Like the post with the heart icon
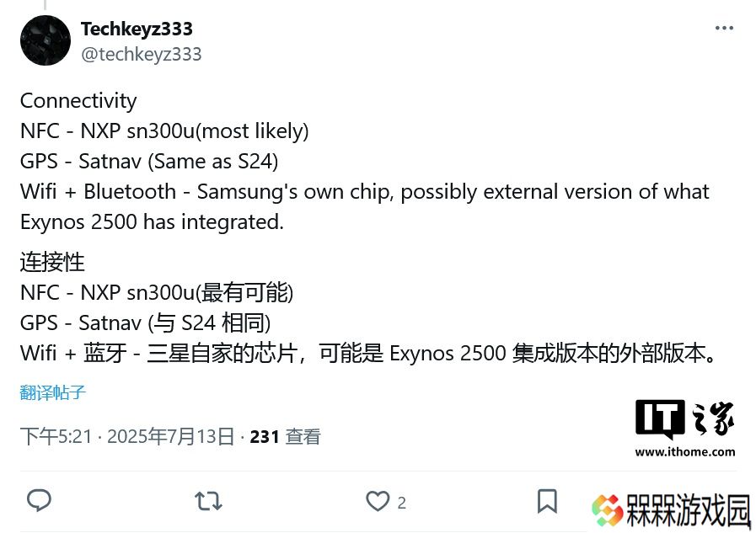756x533 pixels. pyautogui.click(x=378, y=501)
